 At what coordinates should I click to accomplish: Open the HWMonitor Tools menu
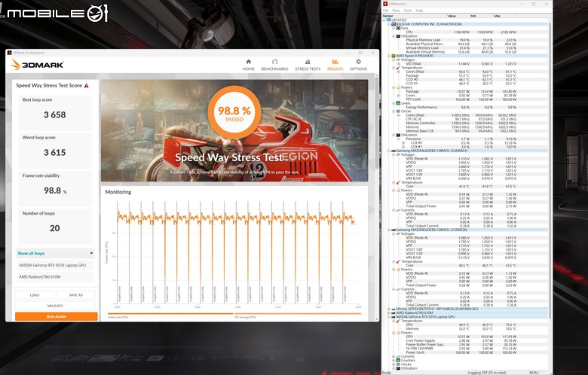(408, 11)
